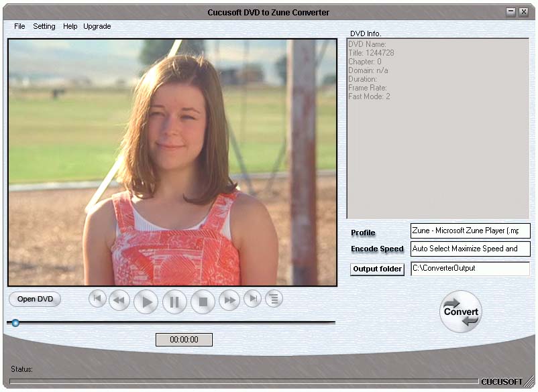Click the C:\ConverterOutput path field

(470, 268)
